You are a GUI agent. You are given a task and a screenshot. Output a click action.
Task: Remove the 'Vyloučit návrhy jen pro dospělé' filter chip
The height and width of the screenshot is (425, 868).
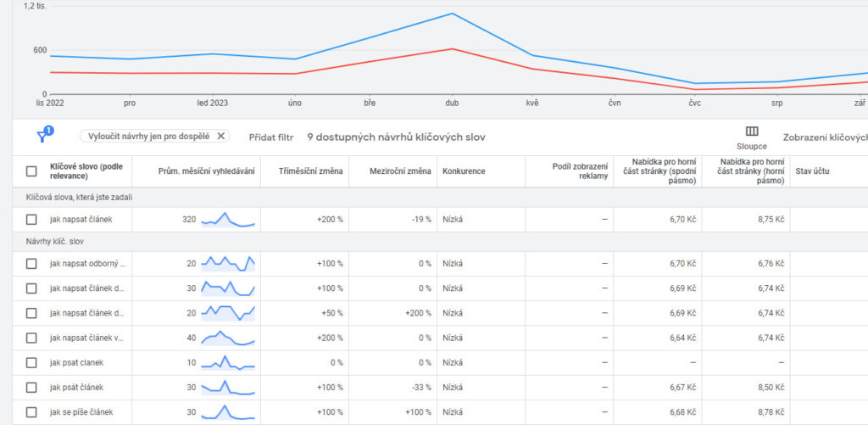(221, 136)
